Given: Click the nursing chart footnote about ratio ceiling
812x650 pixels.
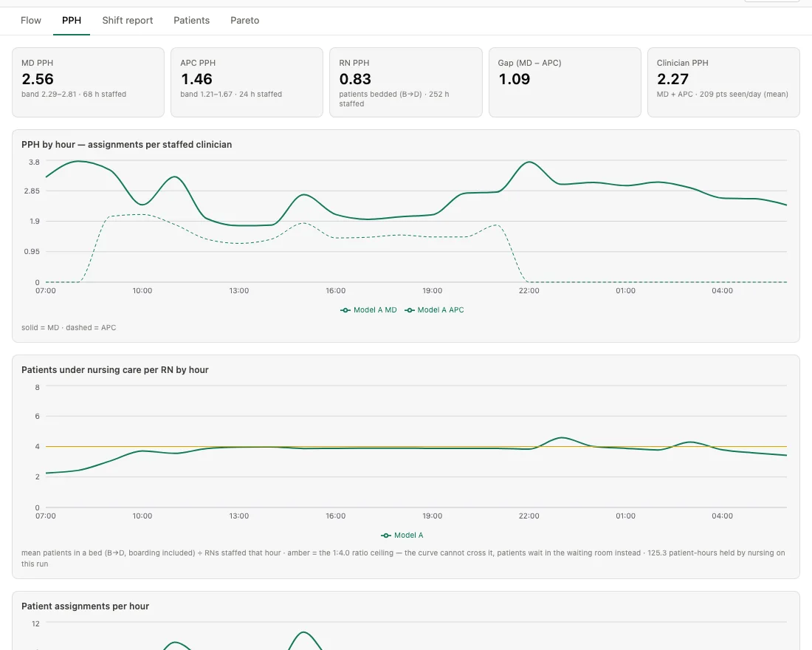Looking at the screenshot, I should (x=403, y=558).
